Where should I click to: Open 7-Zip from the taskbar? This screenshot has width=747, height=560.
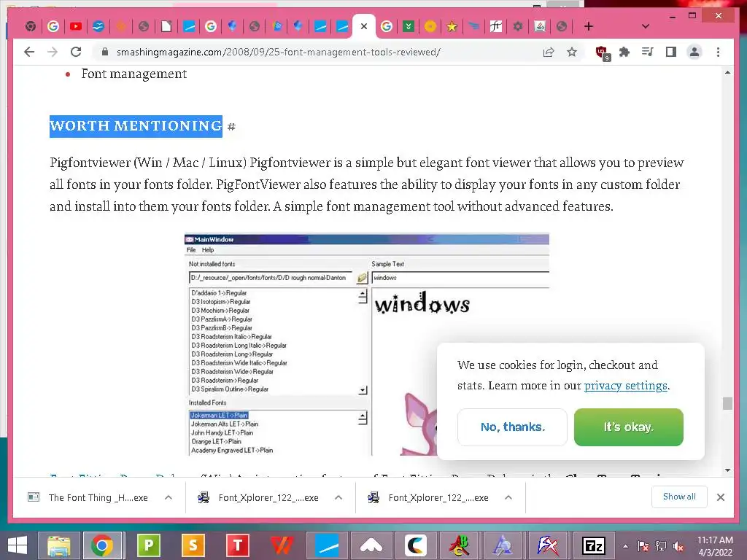click(x=593, y=545)
